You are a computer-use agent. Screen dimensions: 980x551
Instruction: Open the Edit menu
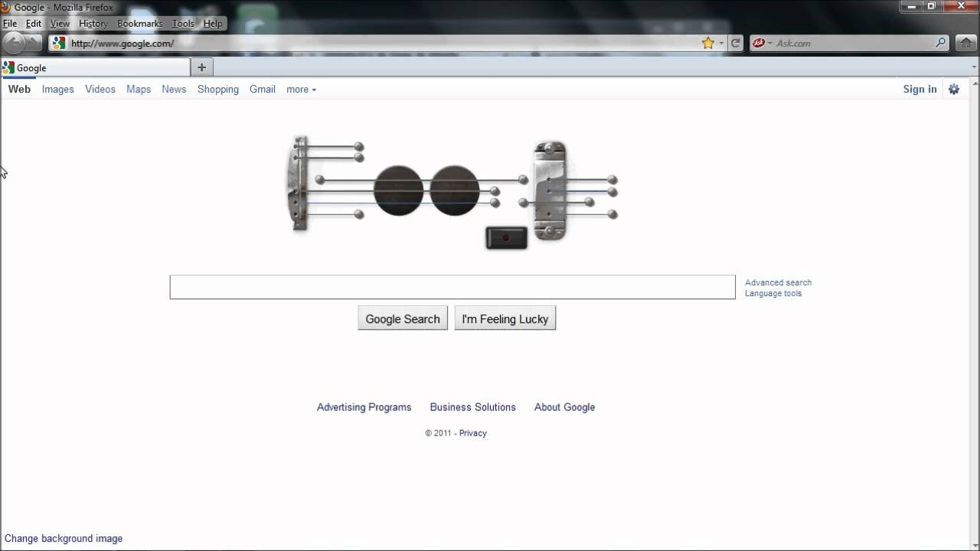pos(34,24)
